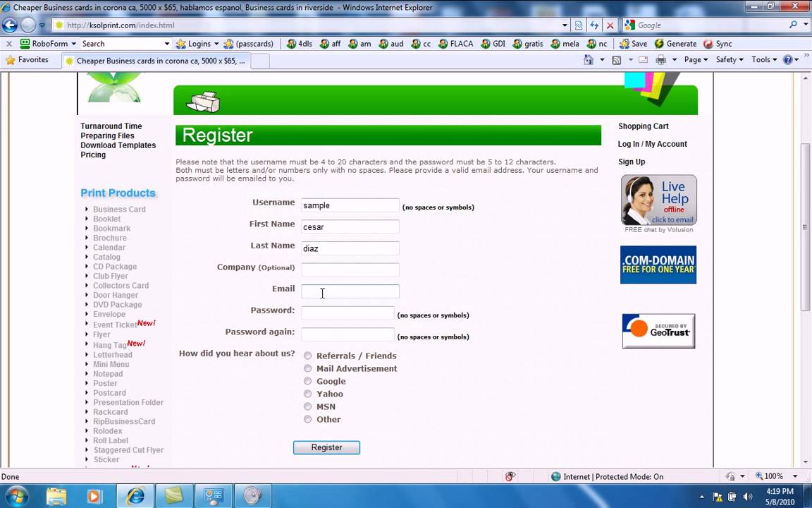Viewport: 812px width, 508px height.
Task: Click the nc passcard shortcut
Action: (x=596, y=44)
